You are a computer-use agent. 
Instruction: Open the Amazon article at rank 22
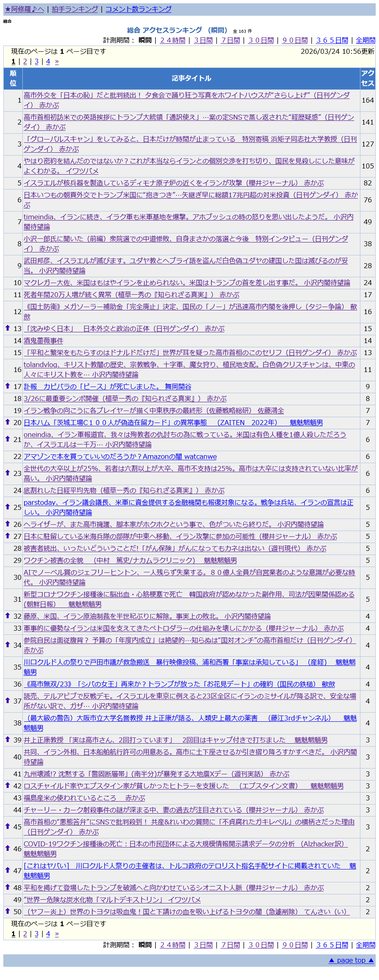pos(120,456)
